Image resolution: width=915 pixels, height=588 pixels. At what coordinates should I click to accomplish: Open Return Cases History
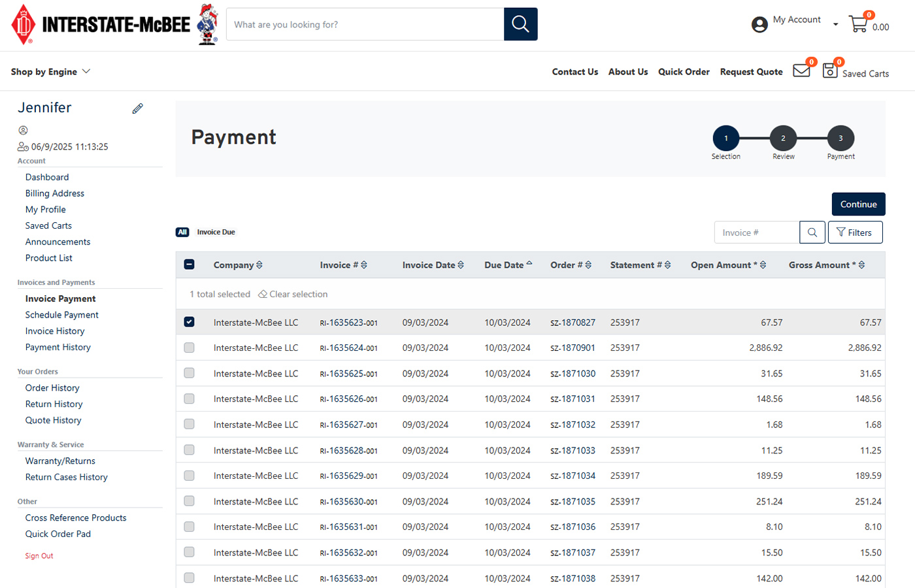tap(67, 478)
